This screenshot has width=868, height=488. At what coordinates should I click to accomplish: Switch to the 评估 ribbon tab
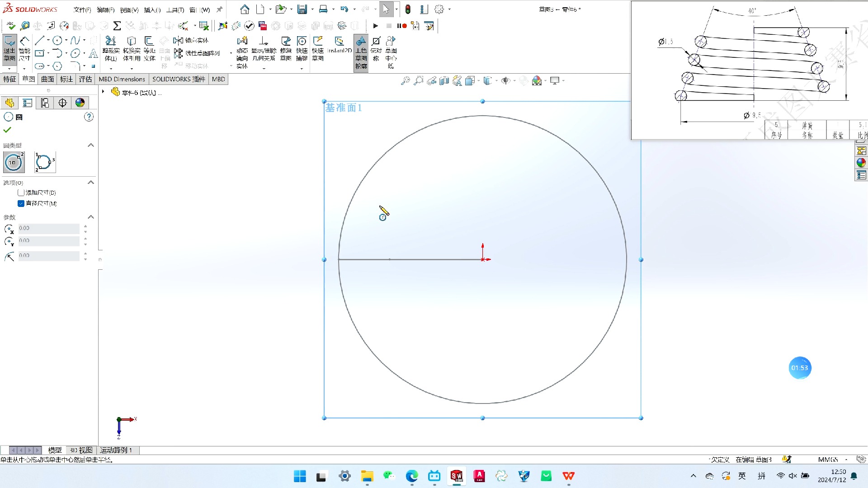tap(85, 79)
